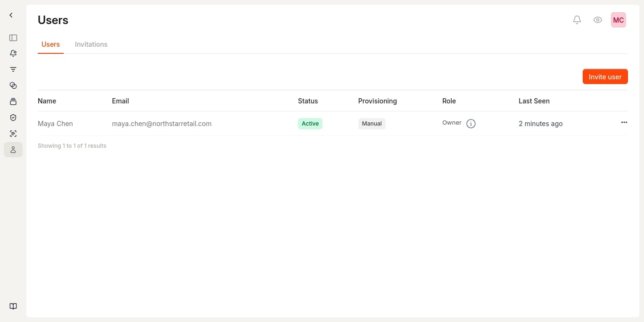Open the shield check sidebar icon
The height and width of the screenshot is (322, 644).
click(x=13, y=118)
